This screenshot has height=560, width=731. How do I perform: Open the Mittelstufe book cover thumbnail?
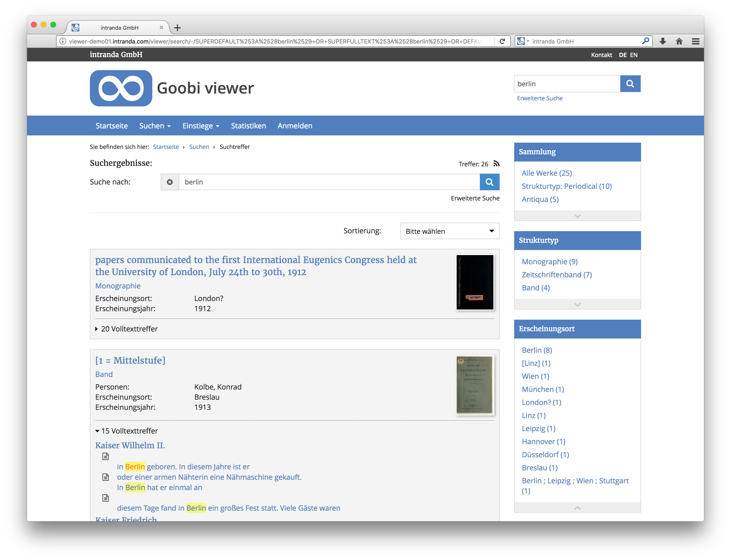pos(475,385)
